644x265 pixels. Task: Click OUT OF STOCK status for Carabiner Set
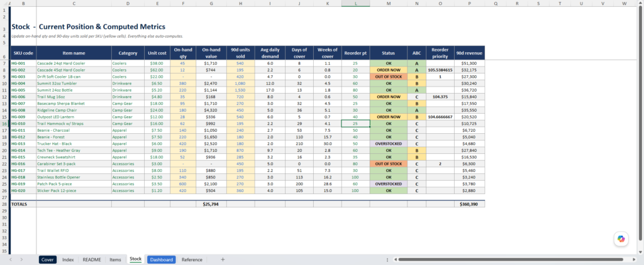[x=389, y=164]
